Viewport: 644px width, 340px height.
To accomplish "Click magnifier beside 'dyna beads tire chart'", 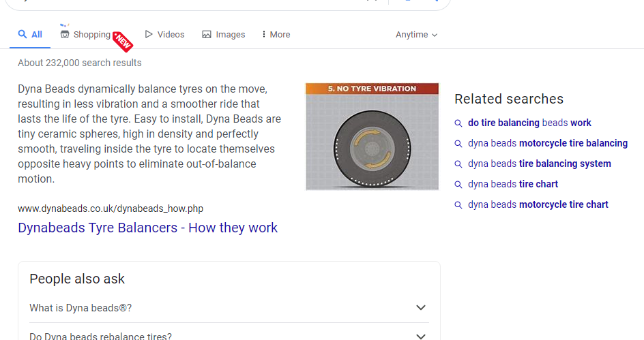I will click(x=458, y=185).
